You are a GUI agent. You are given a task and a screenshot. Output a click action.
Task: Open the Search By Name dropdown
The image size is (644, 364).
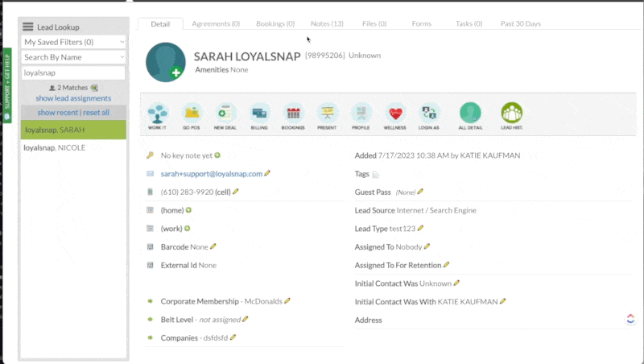[x=74, y=57]
